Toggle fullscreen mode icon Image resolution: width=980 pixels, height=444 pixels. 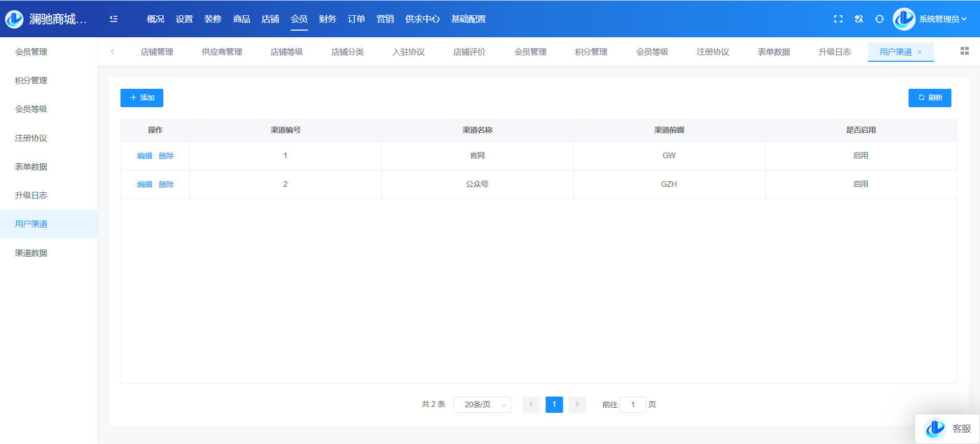(838, 19)
